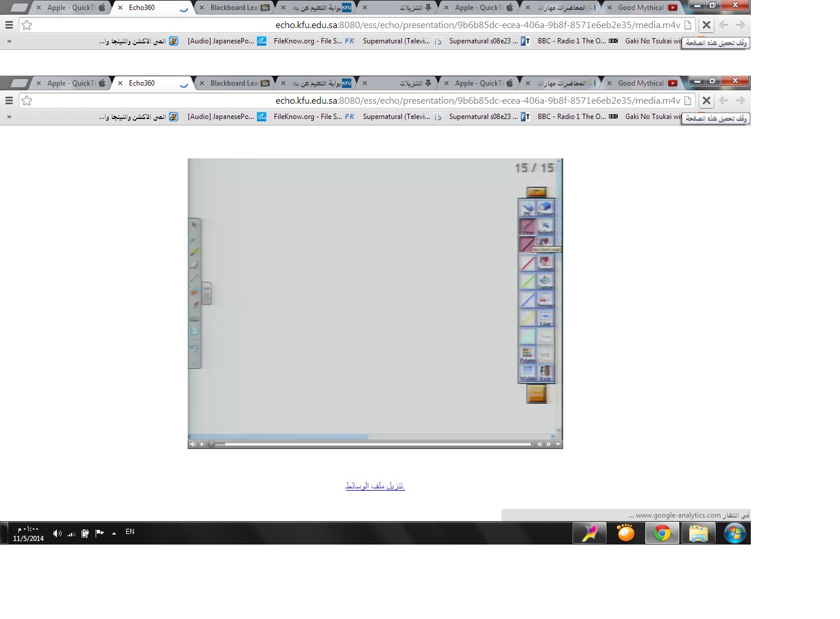Step forward one frame in the video player
Image resolution: width=840 pixels, height=619 pixels.
tap(549, 444)
